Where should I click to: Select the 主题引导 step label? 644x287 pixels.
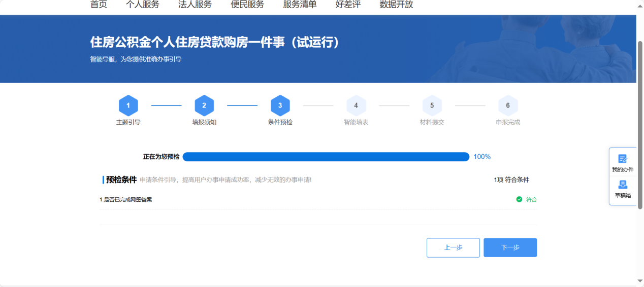pos(128,122)
